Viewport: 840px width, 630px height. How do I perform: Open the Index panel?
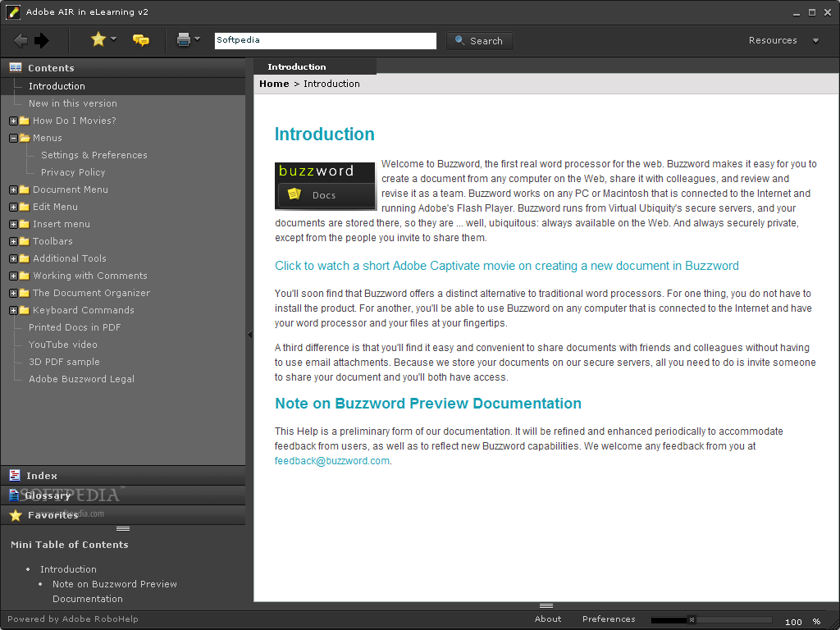(x=123, y=476)
